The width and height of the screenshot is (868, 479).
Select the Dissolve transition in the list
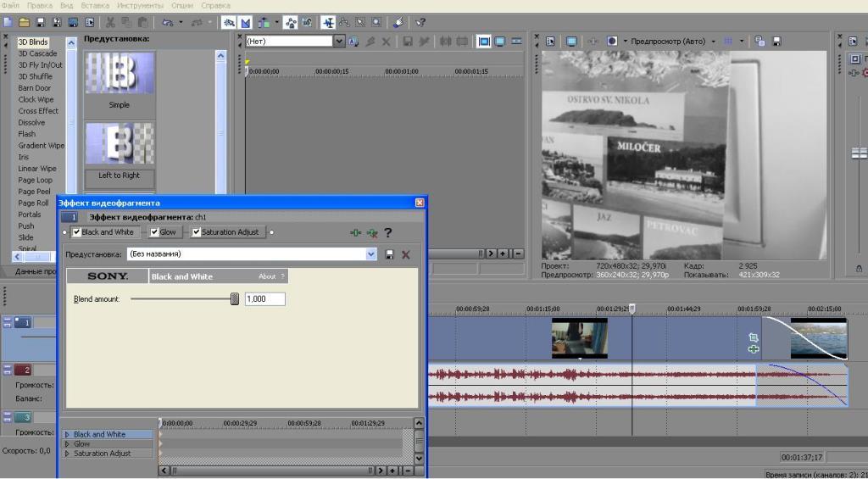32,123
